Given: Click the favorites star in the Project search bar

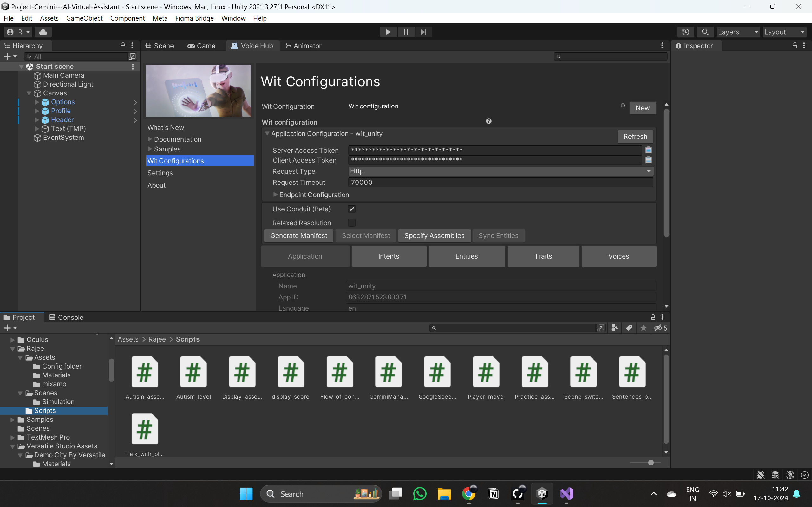Looking at the screenshot, I should [643, 328].
